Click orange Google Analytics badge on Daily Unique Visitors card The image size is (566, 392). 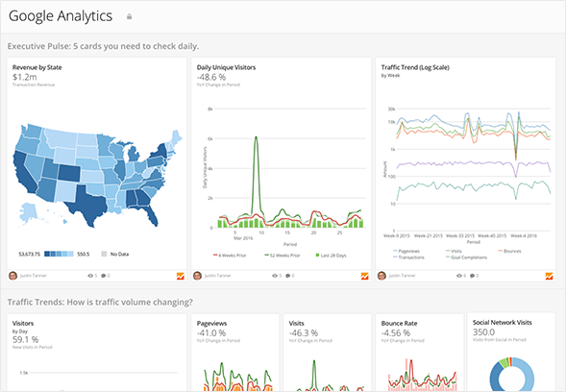364,276
